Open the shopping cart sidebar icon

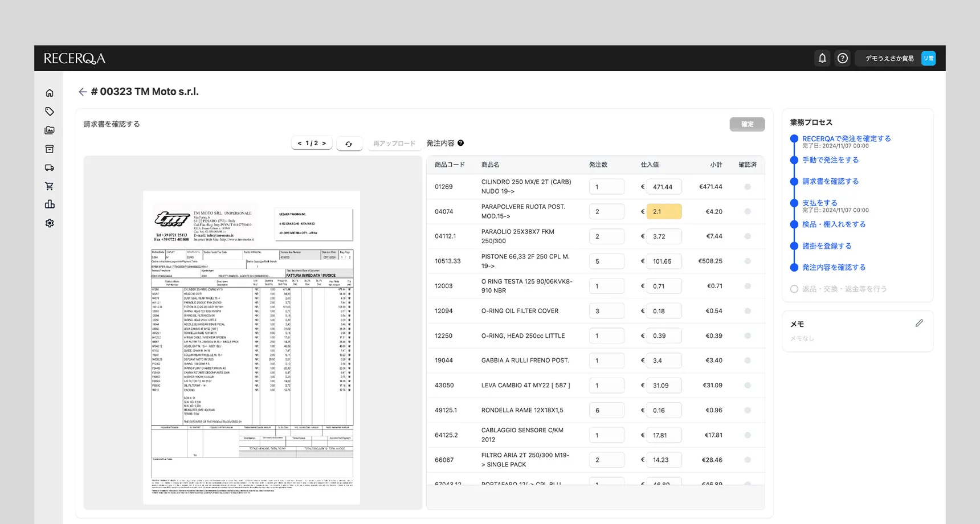(x=50, y=186)
